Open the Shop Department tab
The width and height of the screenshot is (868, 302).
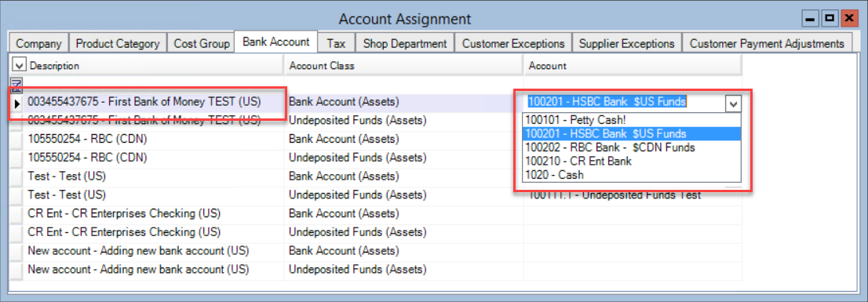[x=405, y=43]
